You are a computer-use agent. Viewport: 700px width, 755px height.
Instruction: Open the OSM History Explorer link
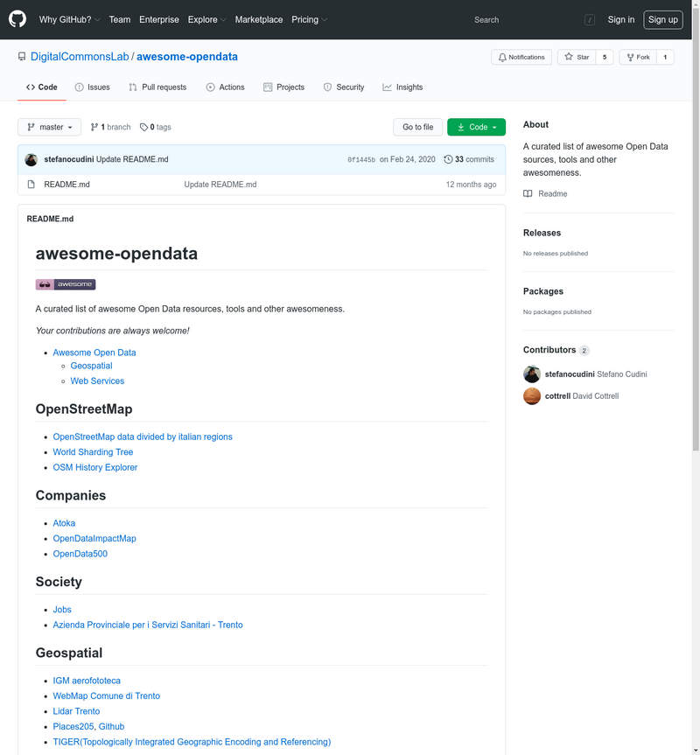tap(95, 467)
